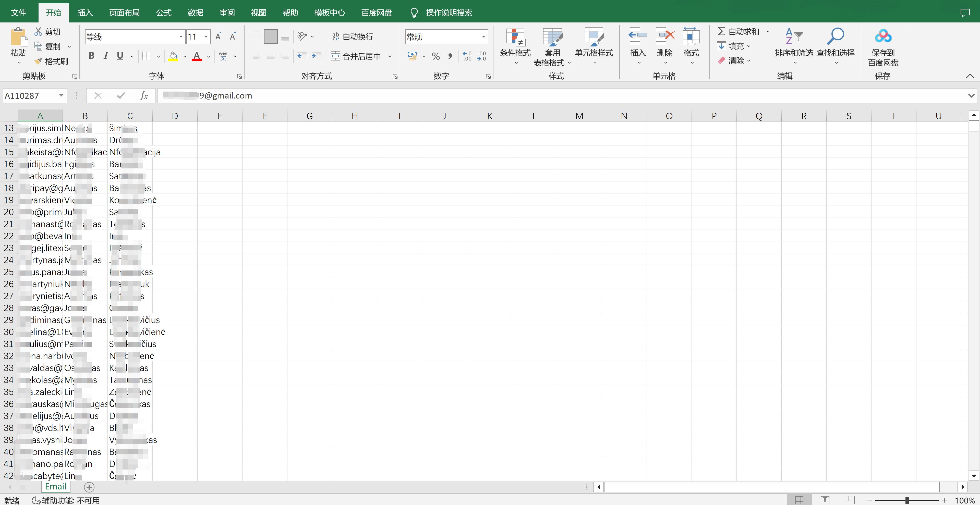This screenshot has width=980, height=505.
Task: Open the cell borders tool
Action: [x=147, y=56]
